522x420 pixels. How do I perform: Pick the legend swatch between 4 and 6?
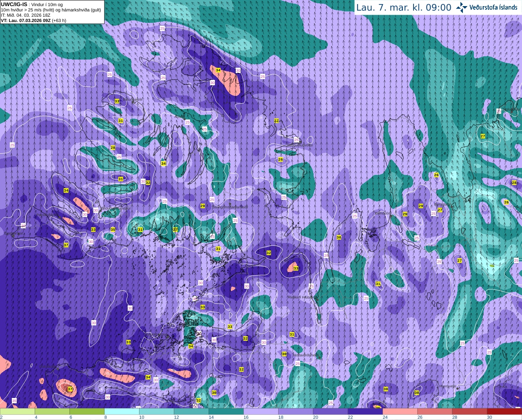point(52,411)
